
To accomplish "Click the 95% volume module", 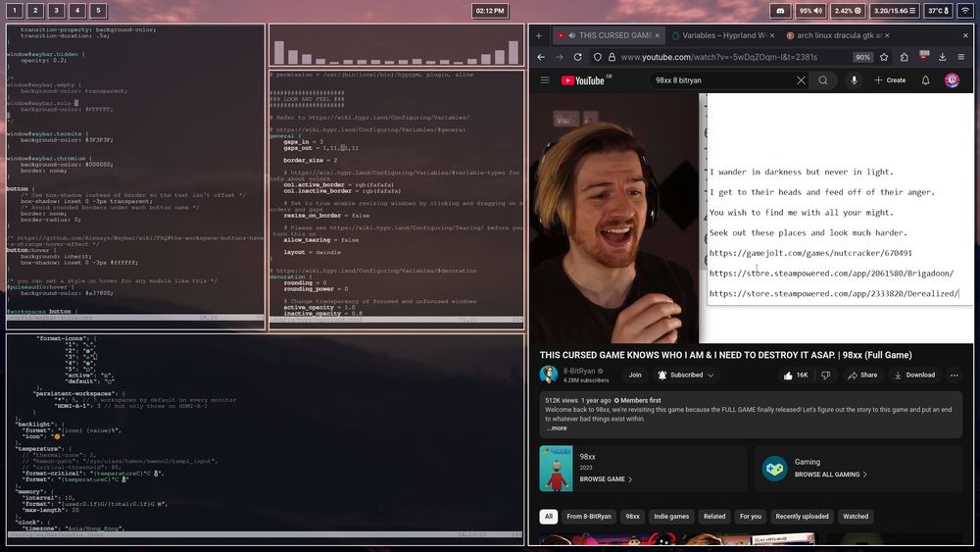I will click(x=811, y=11).
